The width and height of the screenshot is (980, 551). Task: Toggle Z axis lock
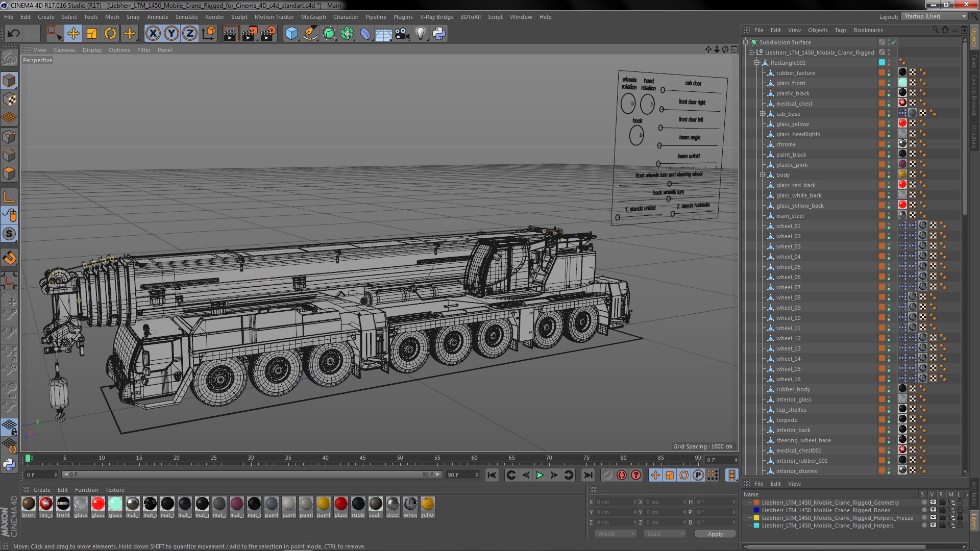(x=190, y=34)
